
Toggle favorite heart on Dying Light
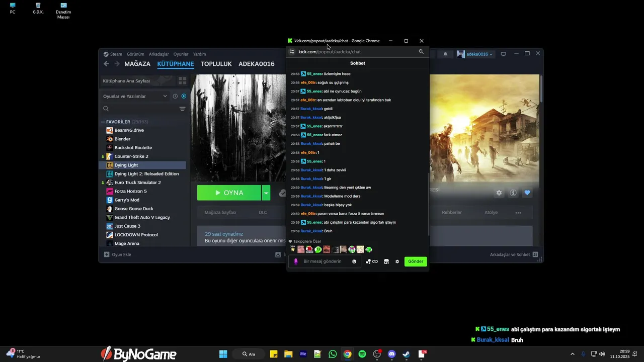click(527, 193)
